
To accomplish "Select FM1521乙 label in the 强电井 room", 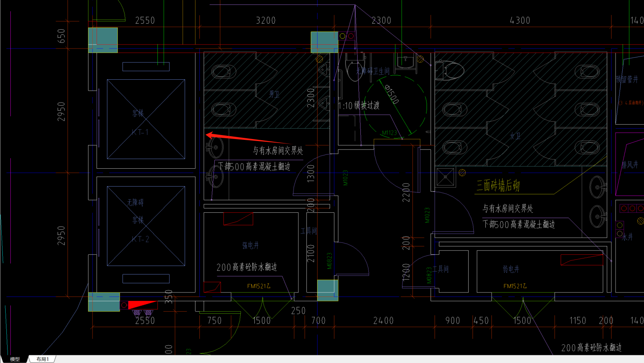I will [259, 286].
